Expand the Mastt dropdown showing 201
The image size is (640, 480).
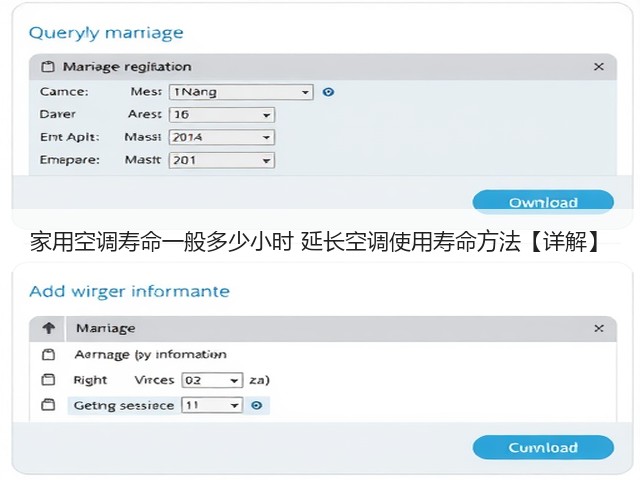point(222,160)
